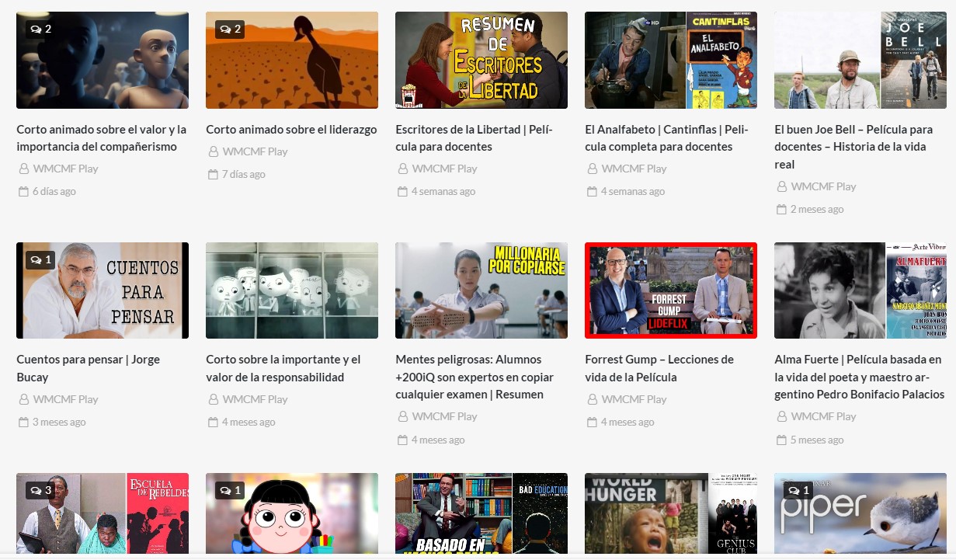Click the comment badge on the Piper thumbnail
Viewport: 956px width, 560px height.
tap(798, 490)
